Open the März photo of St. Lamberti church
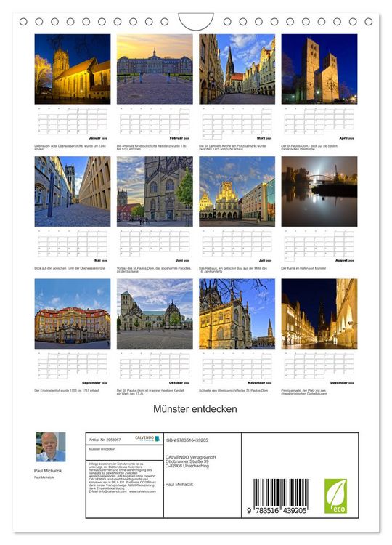 (237, 69)
